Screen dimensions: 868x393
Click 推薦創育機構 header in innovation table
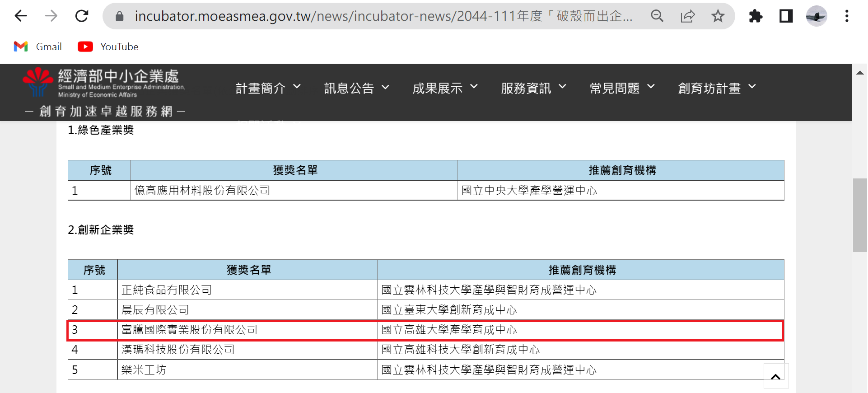point(580,270)
